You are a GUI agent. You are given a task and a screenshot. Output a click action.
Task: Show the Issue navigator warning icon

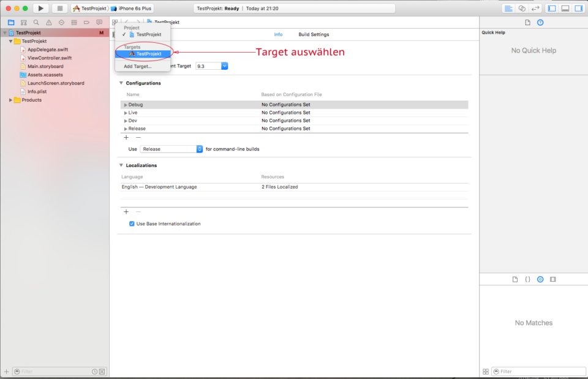tap(49, 23)
